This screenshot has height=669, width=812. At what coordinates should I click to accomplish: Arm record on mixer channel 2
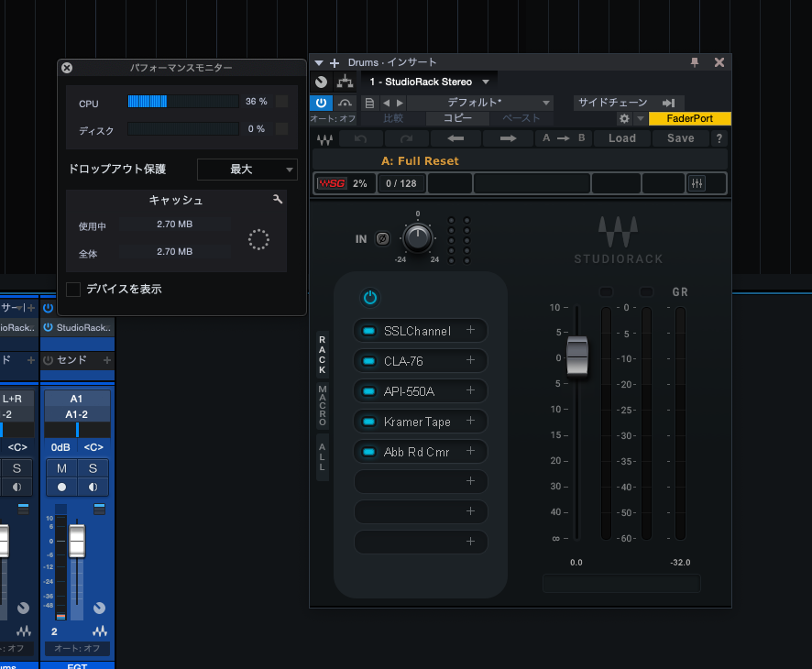coord(61,488)
